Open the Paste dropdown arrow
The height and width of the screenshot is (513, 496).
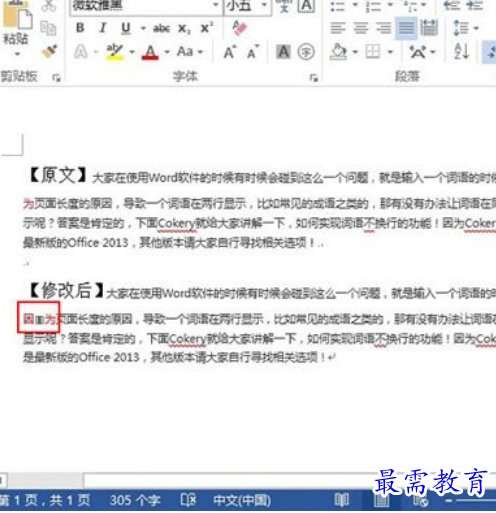coord(17,53)
